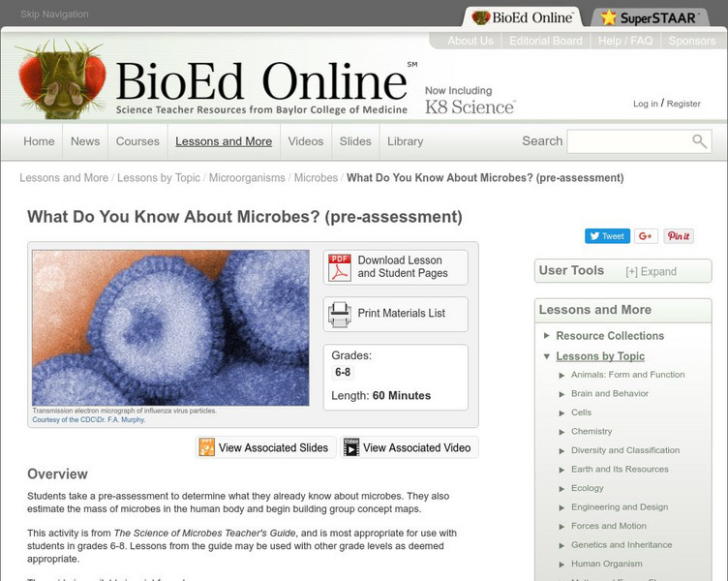728x581 pixels.
Task: Click the search magnifying glass icon
Action: [699, 141]
